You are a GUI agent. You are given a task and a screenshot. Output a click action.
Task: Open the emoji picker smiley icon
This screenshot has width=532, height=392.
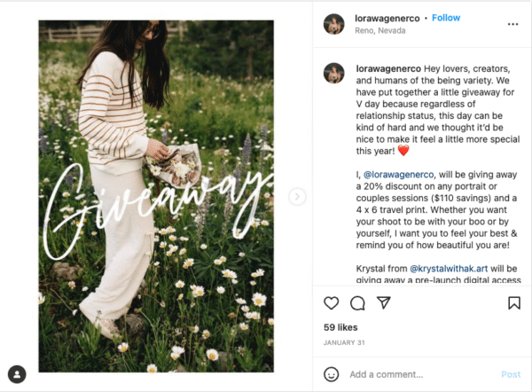(x=331, y=374)
